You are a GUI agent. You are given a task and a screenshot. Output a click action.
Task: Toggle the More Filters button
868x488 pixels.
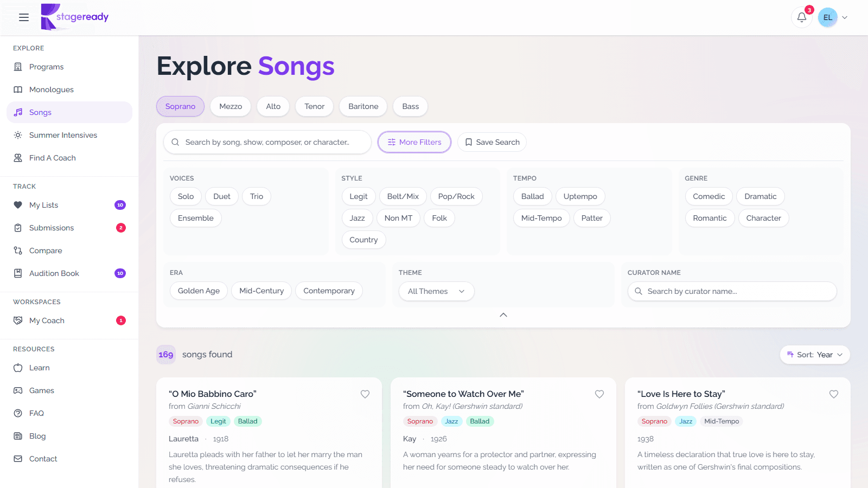point(414,142)
